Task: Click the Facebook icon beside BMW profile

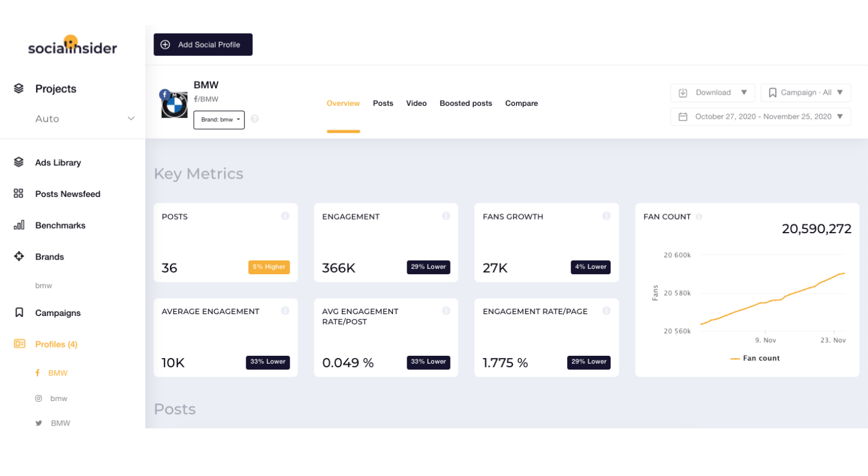Action: tap(37, 373)
